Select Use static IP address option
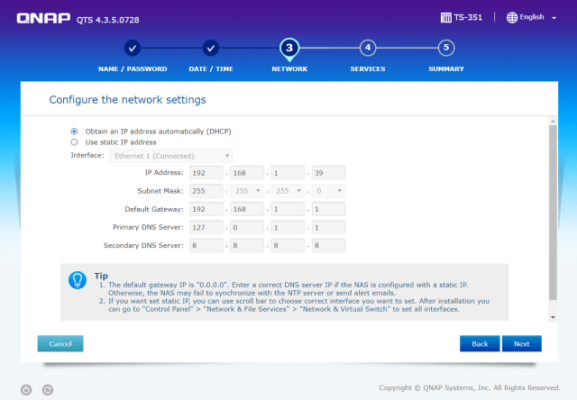The image size is (577, 400). click(x=74, y=142)
